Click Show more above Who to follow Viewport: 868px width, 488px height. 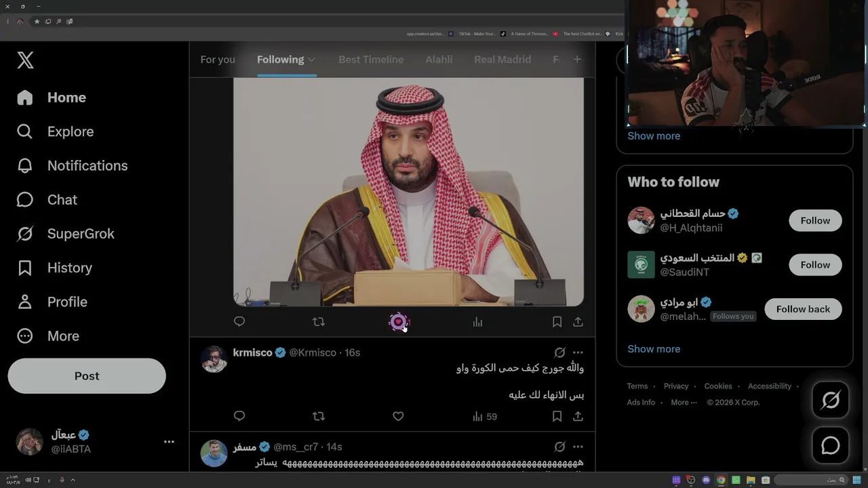pos(654,136)
